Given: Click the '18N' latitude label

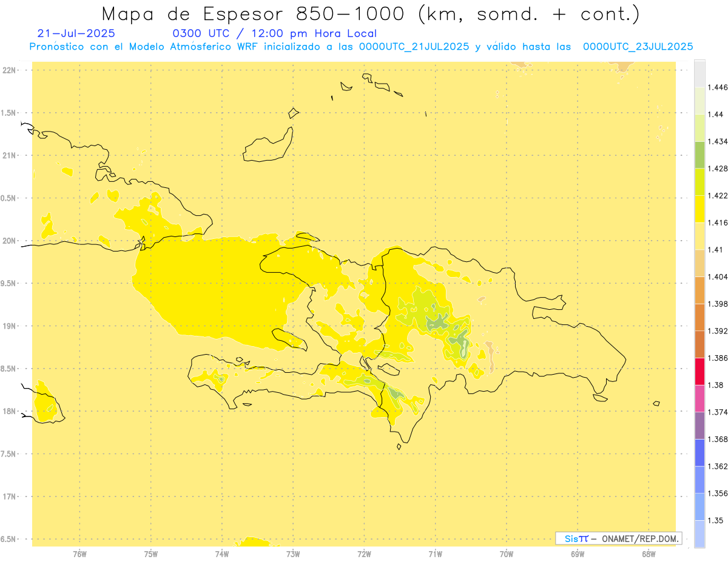Looking at the screenshot, I should 8,411.
